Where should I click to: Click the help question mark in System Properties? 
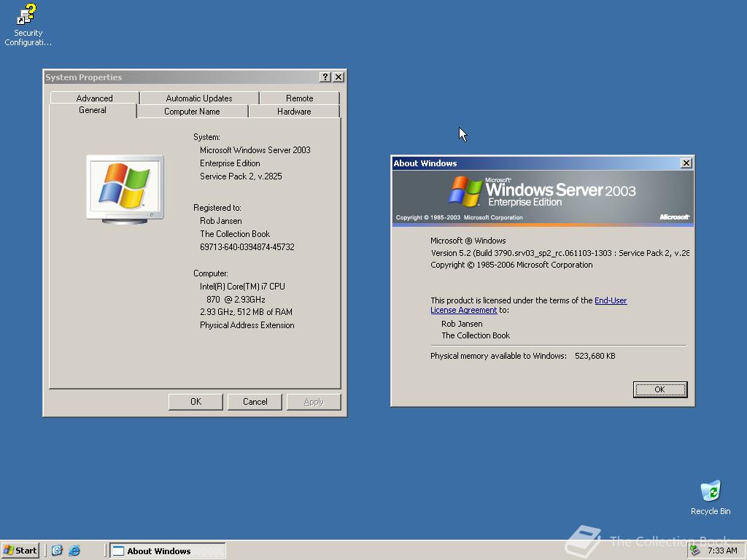(325, 77)
